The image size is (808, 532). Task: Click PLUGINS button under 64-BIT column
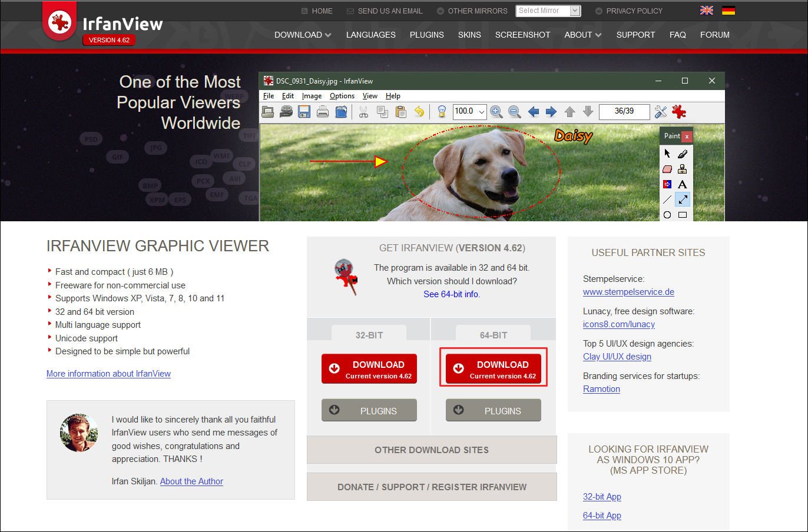click(494, 410)
